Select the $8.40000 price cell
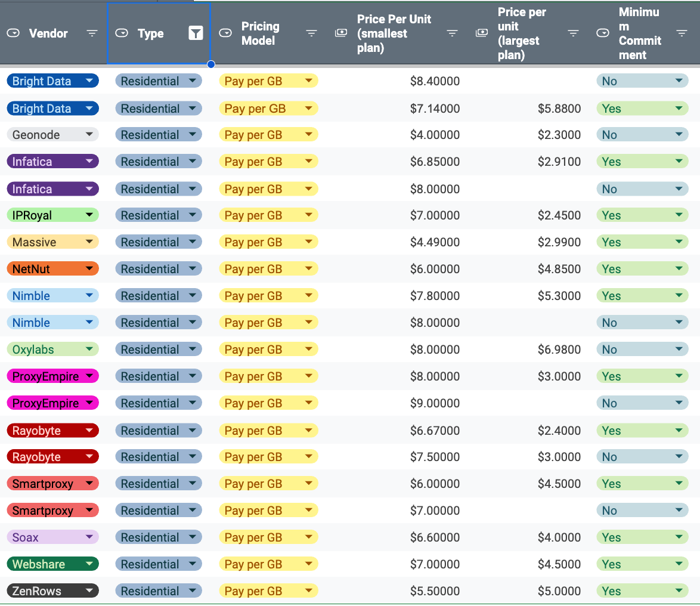Viewport: 700px width, 606px height. pyautogui.click(x=435, y=81)
